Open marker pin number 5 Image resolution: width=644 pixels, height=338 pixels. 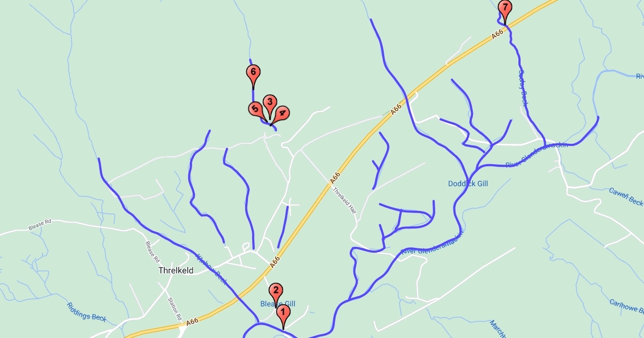(256, 110)
